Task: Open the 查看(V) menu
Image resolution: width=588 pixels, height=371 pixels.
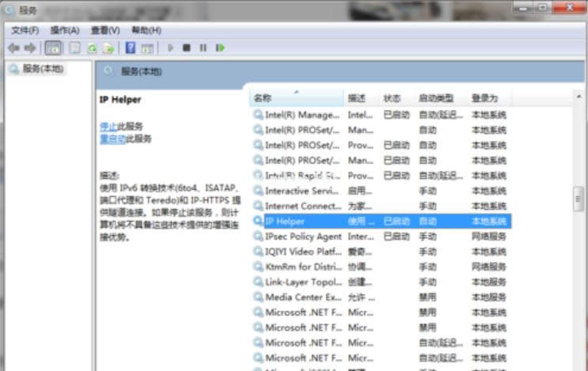Action: [x=105, y=30]
